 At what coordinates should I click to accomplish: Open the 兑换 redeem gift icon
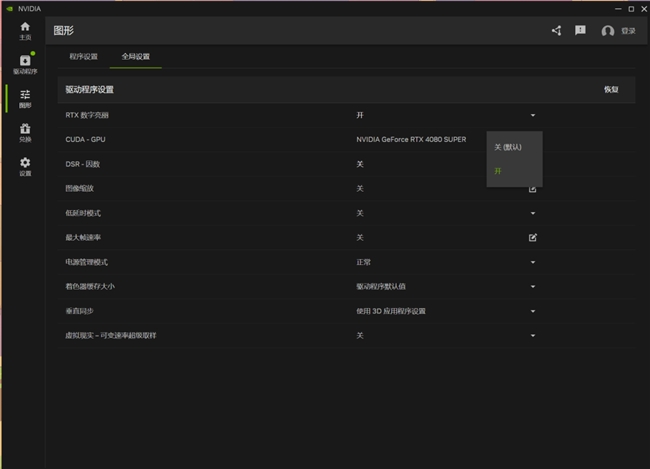[25, 132]
